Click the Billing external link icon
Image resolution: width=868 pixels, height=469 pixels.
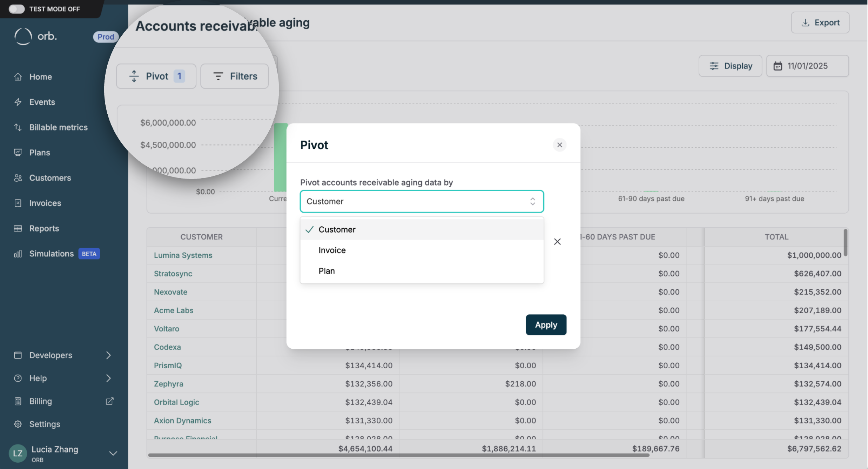(109, 401)
